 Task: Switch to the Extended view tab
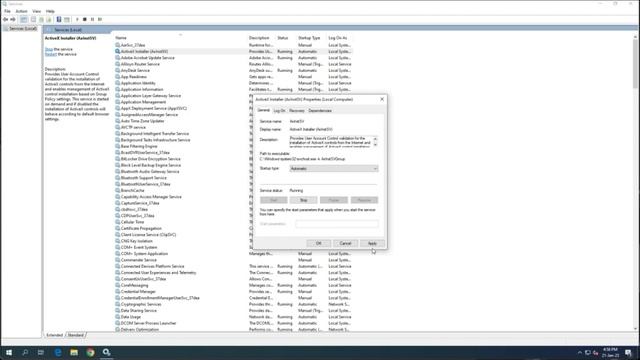pos(55,335)
